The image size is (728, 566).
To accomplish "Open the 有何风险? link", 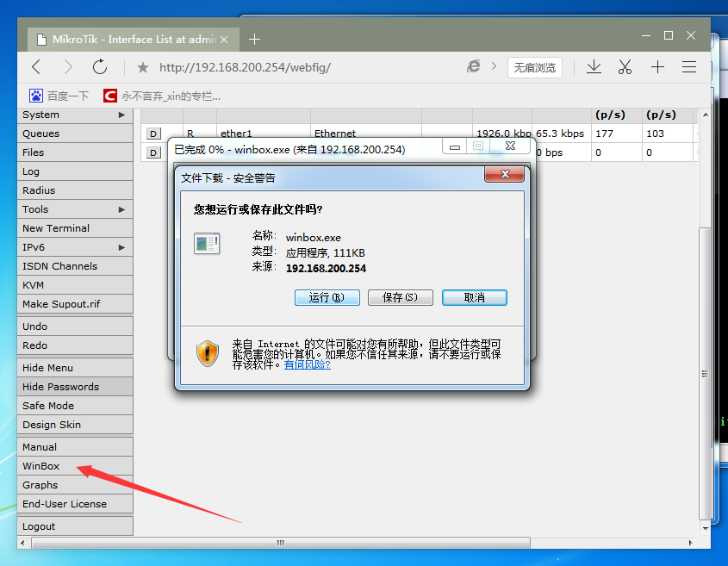I will click(308, 364).
